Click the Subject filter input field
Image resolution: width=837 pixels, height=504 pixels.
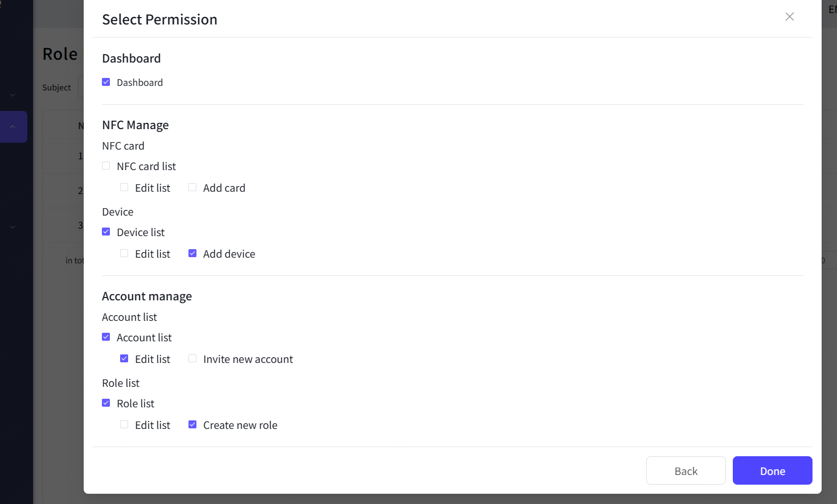pos(81,88)
